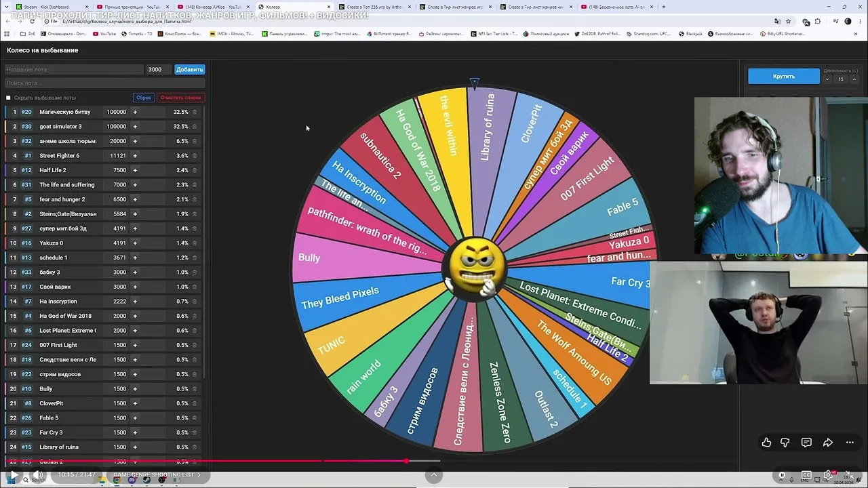
Task: Add to the Магическую битву lot with plus
Action: (x=135, y=112)
